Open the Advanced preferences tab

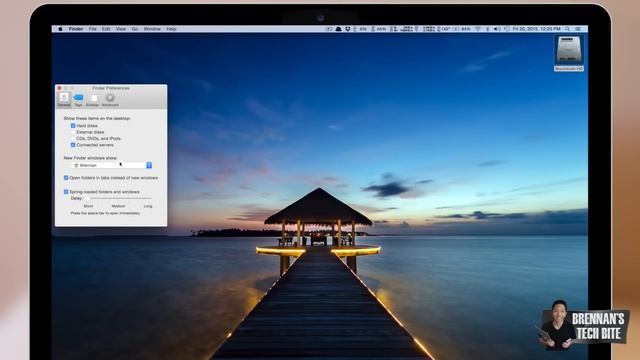tap(110, 100)
